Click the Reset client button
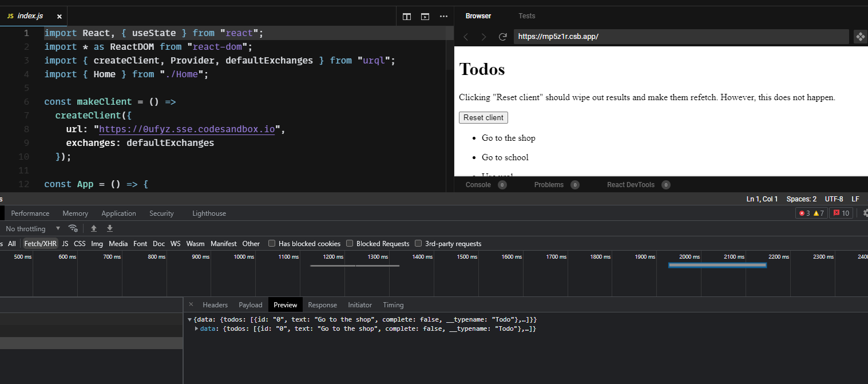The height and width of the screenshot is (384, 868). pyautogui.click(x=483, y=117)
